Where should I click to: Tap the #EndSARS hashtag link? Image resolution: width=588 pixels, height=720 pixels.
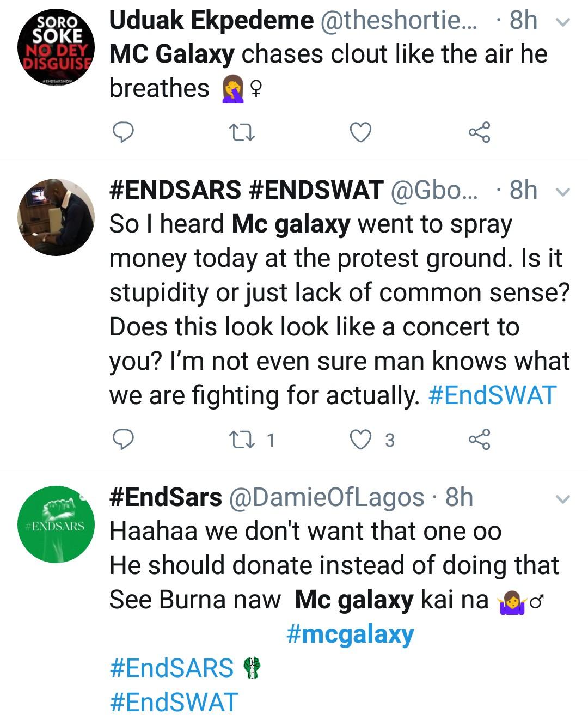[x=171, y=668]
